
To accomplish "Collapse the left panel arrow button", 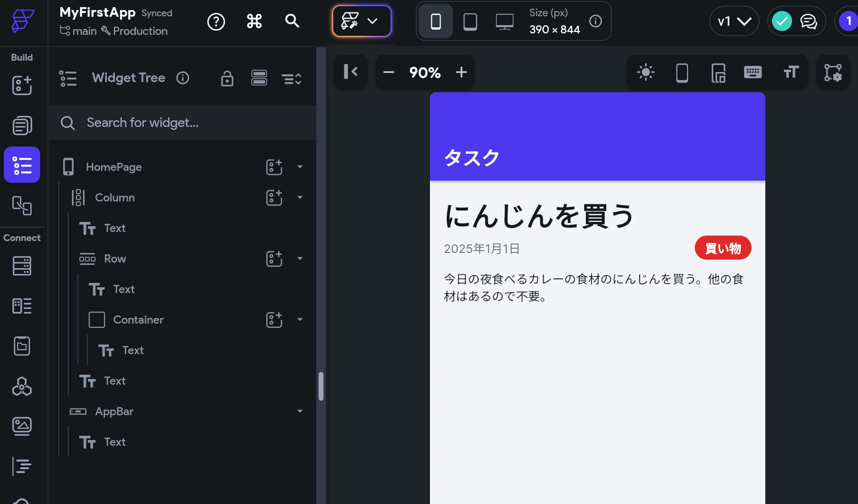I will point(351,72).
